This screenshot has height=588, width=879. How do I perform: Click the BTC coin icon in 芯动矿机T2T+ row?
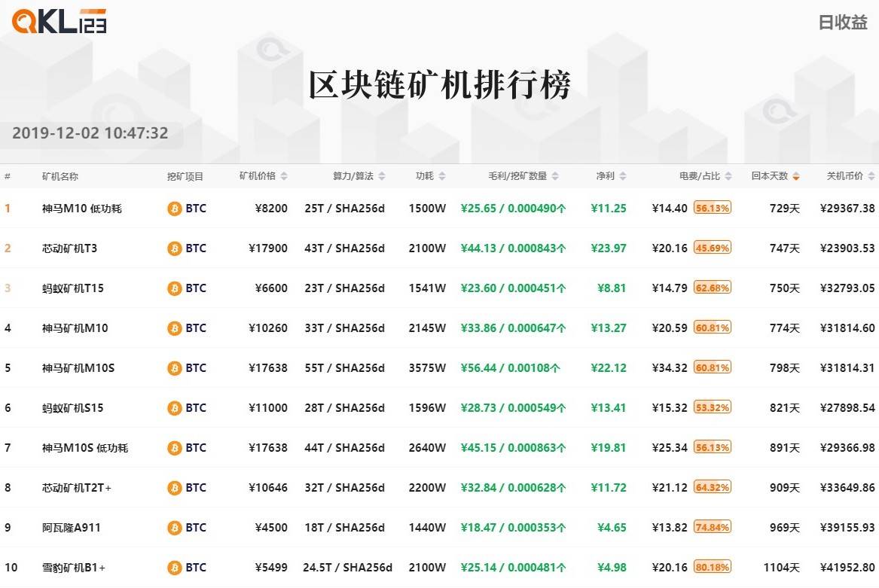click(174, 488)
